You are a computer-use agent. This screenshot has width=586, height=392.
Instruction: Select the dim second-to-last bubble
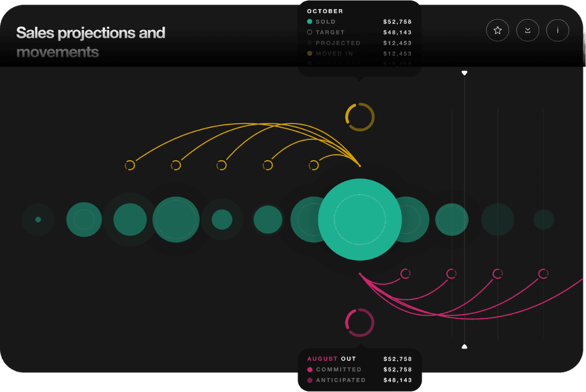[498, 219]
